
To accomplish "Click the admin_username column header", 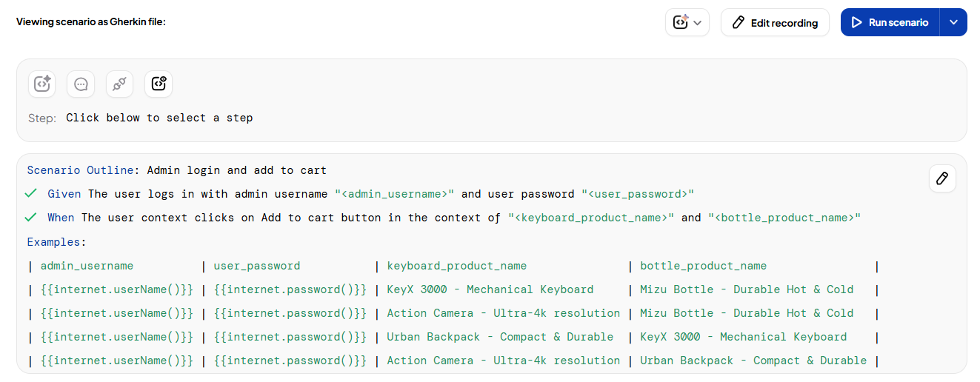I will coord(87,266).
